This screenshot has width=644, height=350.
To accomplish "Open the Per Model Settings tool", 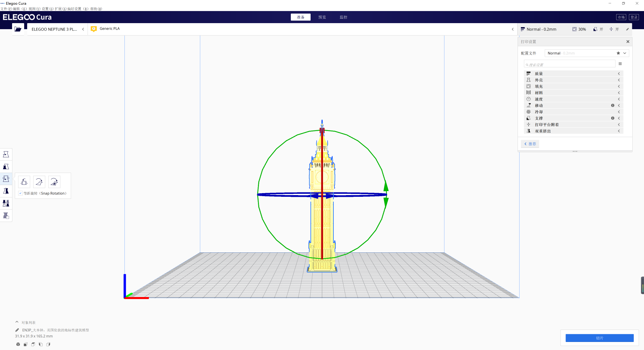I will tap(6, 203).
